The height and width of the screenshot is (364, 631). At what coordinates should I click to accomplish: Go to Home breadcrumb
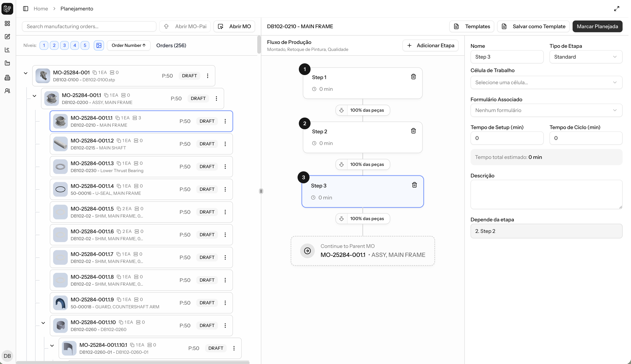pos(41,8)
